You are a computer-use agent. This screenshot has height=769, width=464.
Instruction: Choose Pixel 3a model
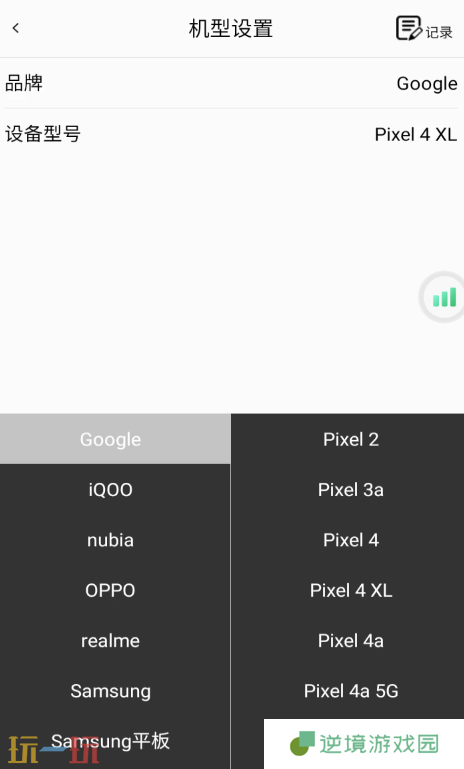pyautogui.click(x=351, y=489)
